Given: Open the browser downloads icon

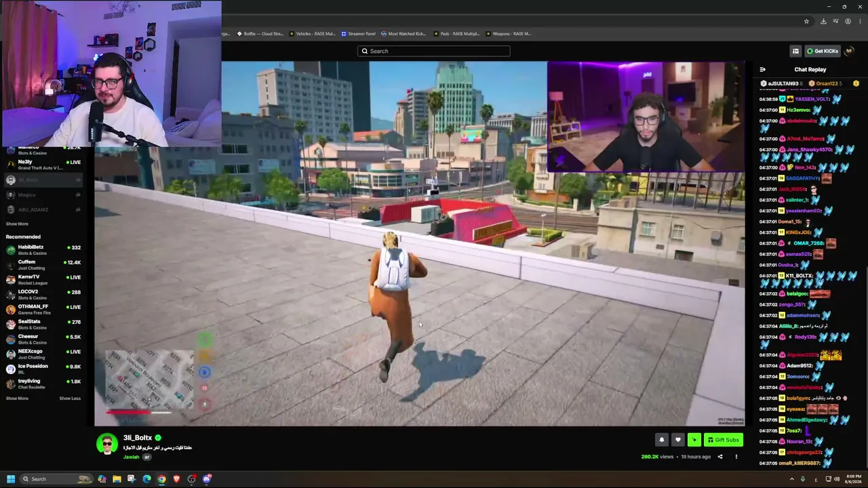Looking at the screenshot, I should click(x=823, y=21).
